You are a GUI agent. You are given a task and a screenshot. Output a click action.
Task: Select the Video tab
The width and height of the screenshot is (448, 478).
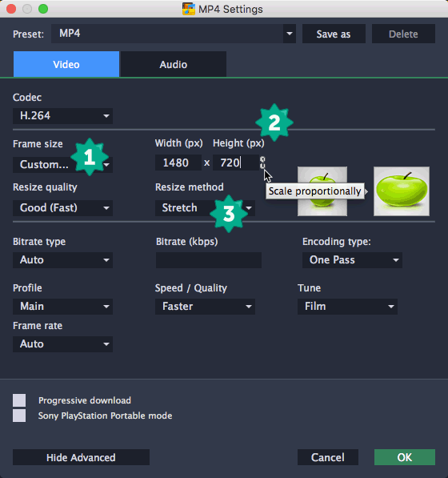pyautogui.click(x=66, y=64)
